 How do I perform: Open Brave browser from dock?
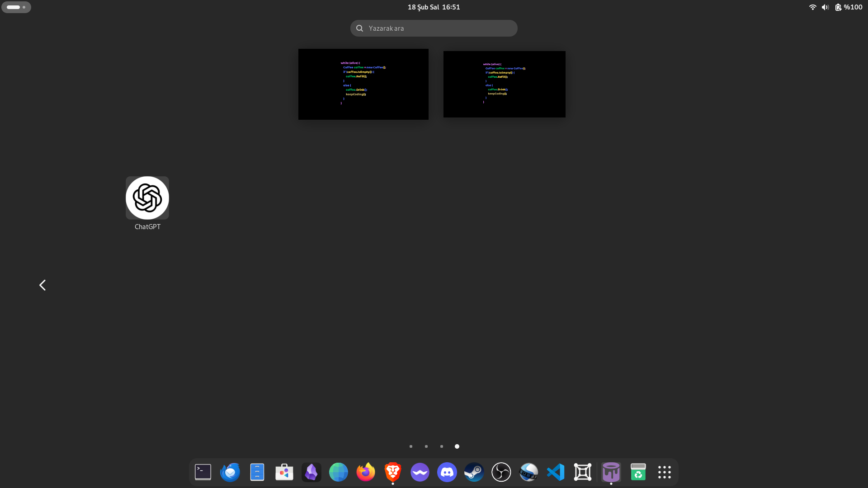[x=393, y=472]
